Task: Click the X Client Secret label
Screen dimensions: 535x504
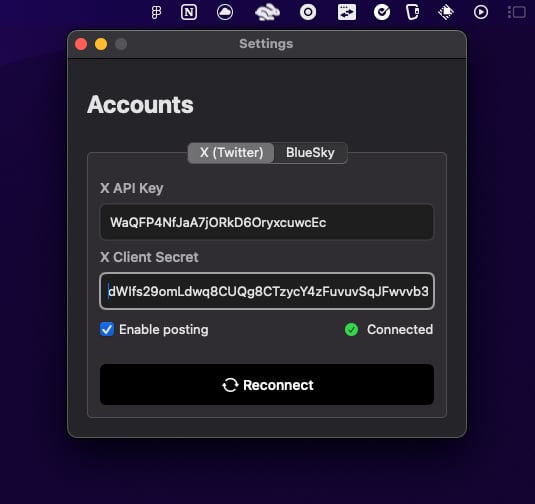Action: click(x=149, y=257)
